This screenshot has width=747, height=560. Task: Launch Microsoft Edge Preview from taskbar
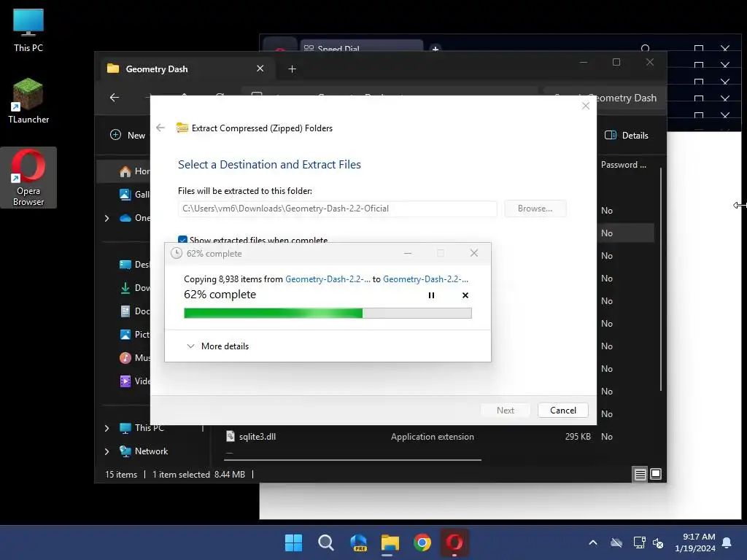coord(358,542)
